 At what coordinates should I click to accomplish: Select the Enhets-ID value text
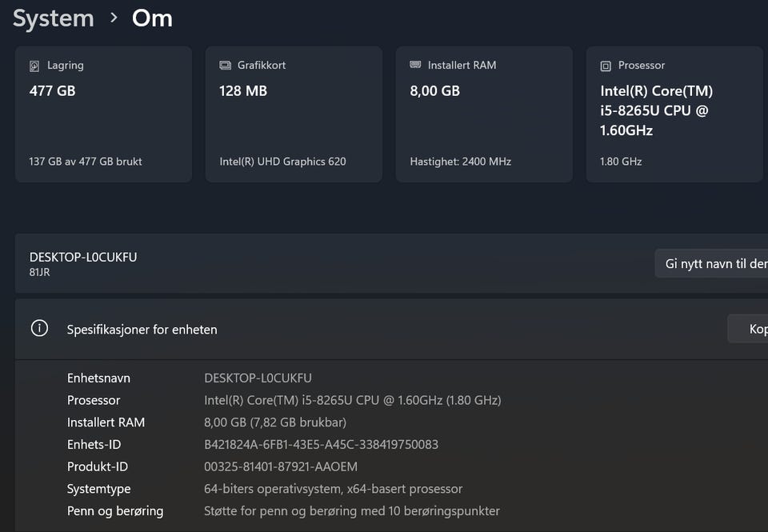click(x=321, y=445)
